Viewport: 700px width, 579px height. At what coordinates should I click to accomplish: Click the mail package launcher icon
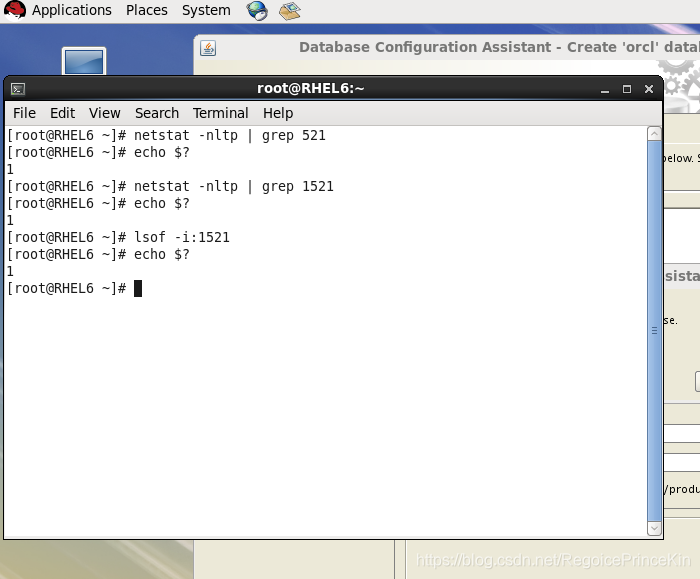[290, 11]
